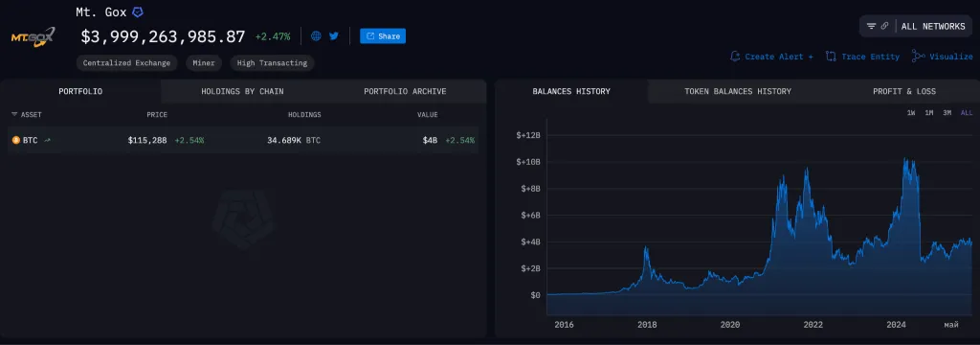Set chart range to 1W
Image resolution: width=980 pixels, height=345 pixels.
coord(911,113)
